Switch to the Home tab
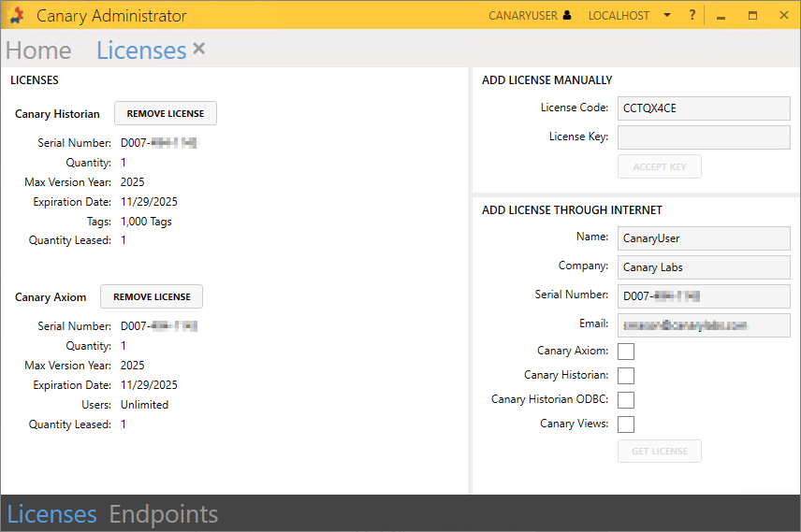This screenshot has width=801, height=532. coord(38,50)
